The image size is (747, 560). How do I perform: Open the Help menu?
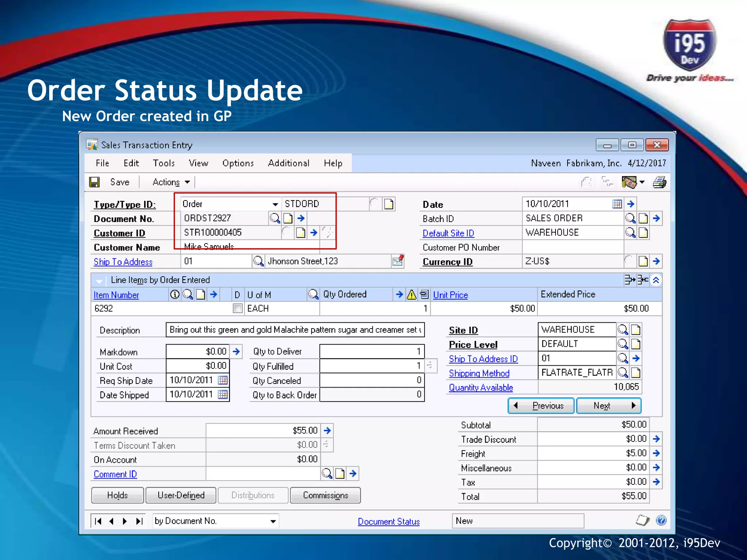333,163
